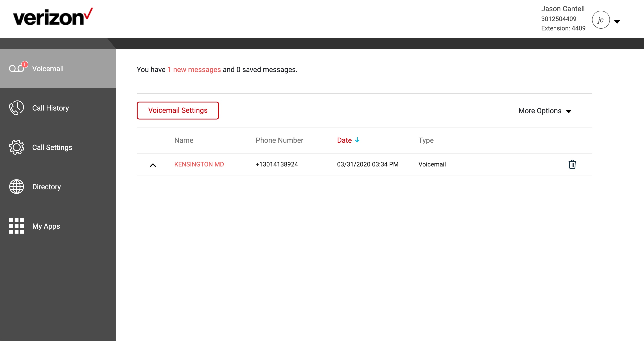
Task: Click the My Apps grid icon
Action: point(17,226)
